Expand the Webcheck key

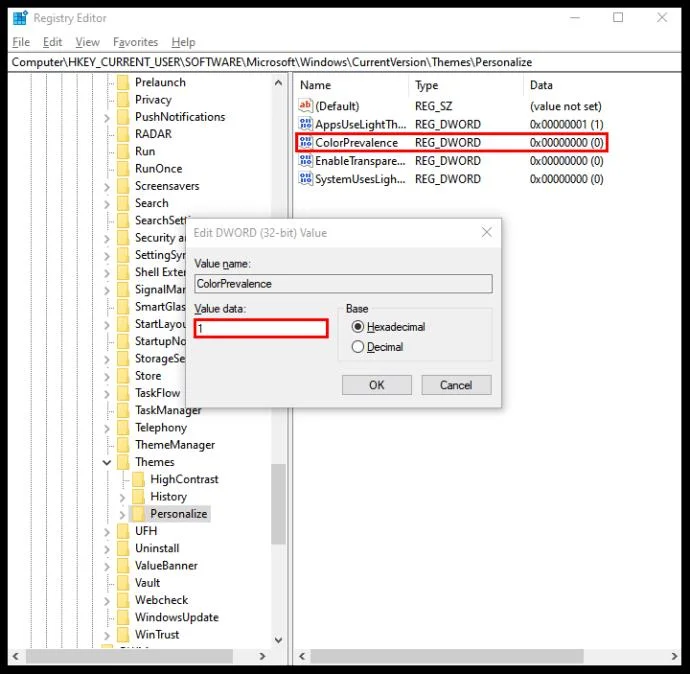tap(107, 601)
